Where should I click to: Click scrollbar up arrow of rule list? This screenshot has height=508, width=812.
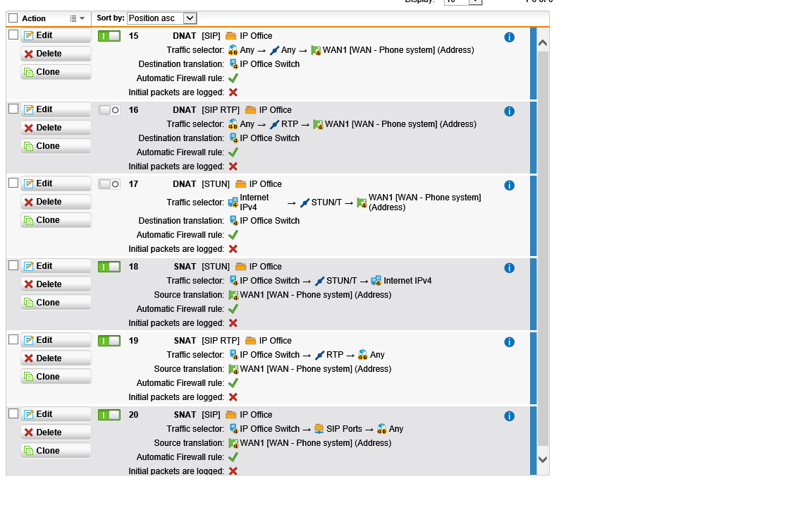pos(543,43)
